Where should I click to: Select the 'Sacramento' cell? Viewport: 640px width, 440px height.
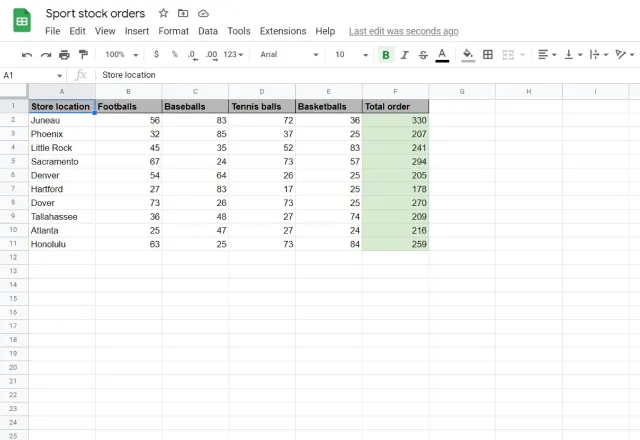[62, 161]
